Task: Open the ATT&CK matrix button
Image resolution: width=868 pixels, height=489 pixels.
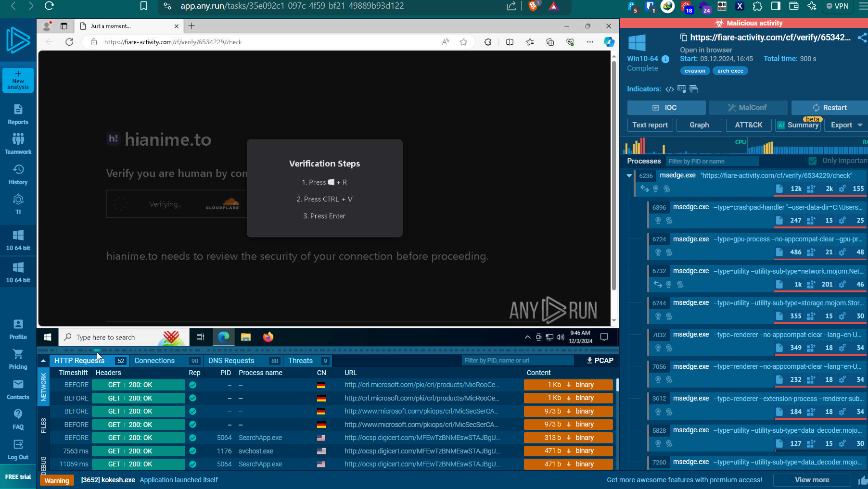Action: point(748,125)
